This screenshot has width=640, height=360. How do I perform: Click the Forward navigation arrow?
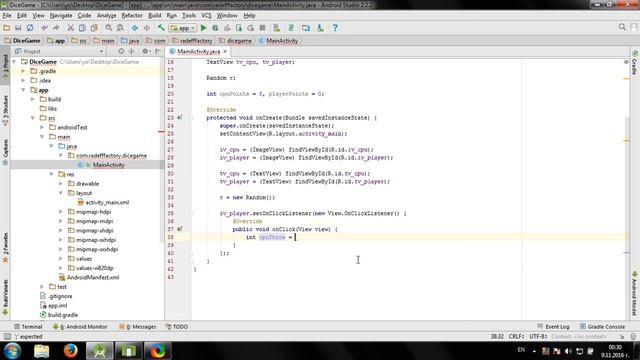146,28
